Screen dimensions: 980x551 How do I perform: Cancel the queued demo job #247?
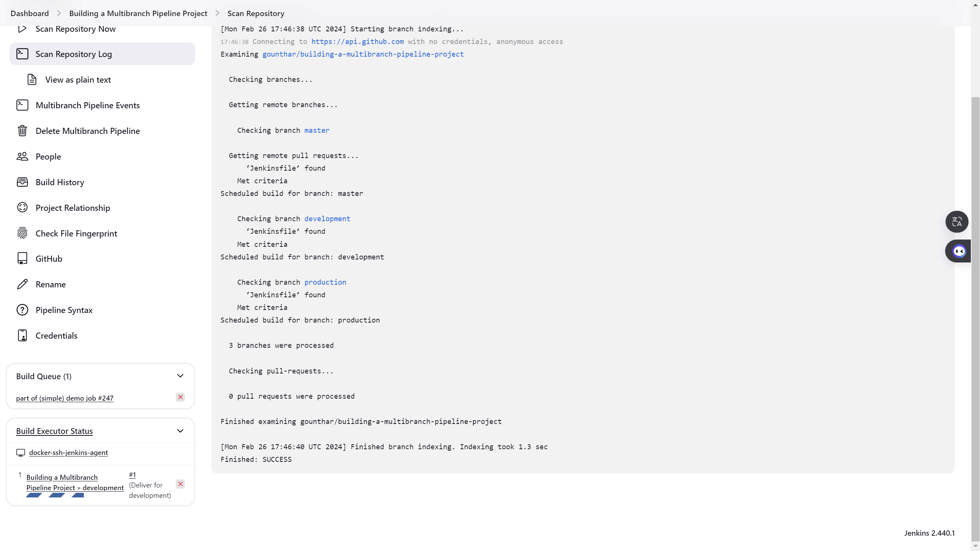180,397
